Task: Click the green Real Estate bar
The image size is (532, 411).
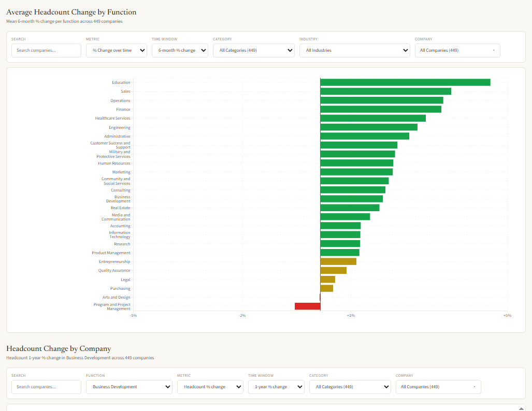Action: (x=350, y=208)
